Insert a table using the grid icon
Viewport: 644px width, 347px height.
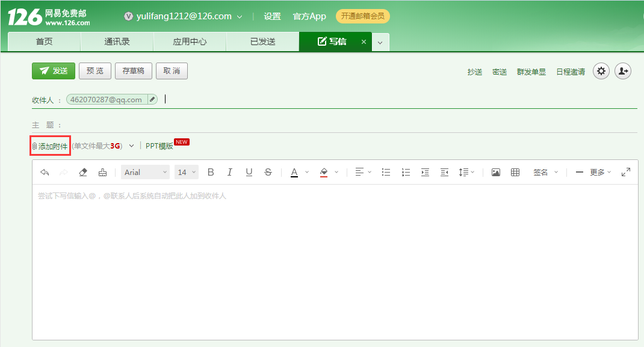coord(515,173)
